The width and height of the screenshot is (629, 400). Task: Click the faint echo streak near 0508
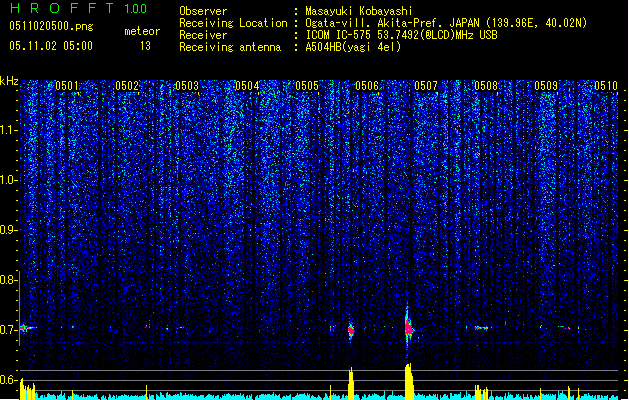(x=481, y=328)
